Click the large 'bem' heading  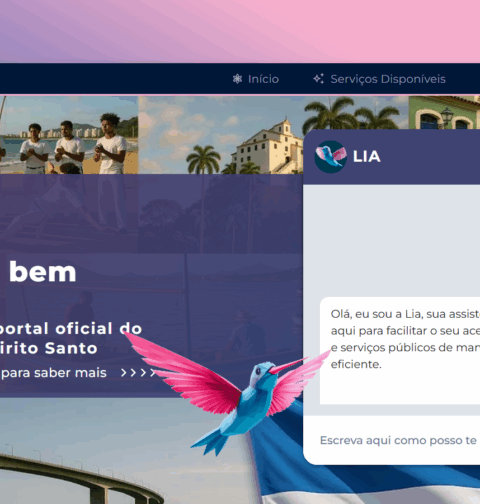pos(43,272)
